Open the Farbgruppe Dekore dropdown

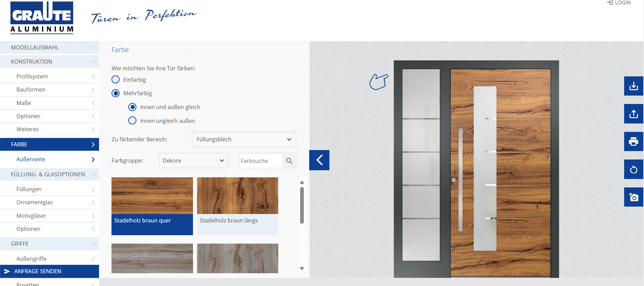(193, 160)
